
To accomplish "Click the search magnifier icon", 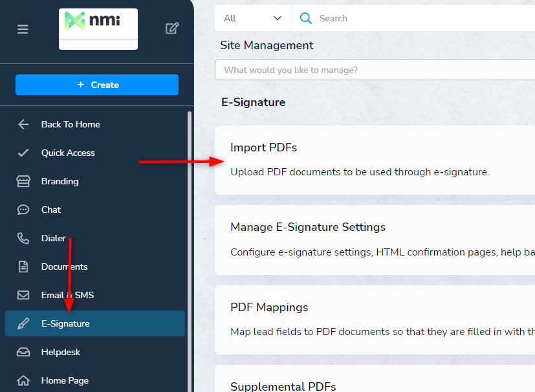I will pos(306,18).
